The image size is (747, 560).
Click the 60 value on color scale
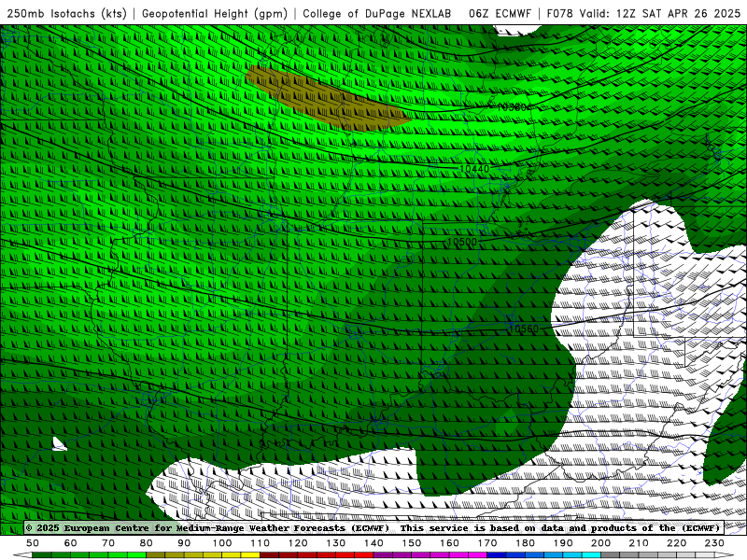click(x=71, y=543)
